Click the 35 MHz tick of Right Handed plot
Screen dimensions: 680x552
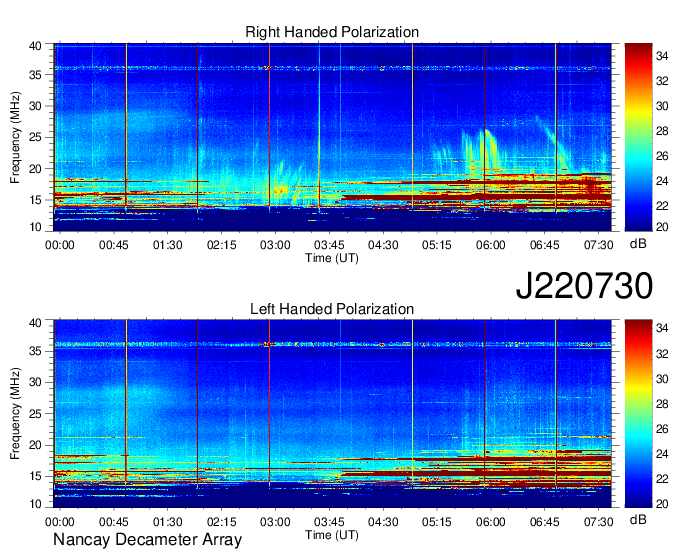coord(36,75)
